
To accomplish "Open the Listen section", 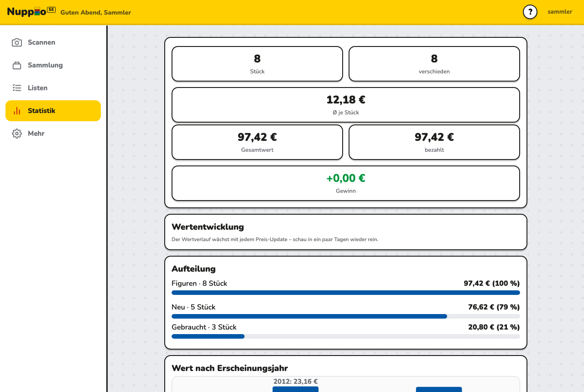I will tap(53, 88).
